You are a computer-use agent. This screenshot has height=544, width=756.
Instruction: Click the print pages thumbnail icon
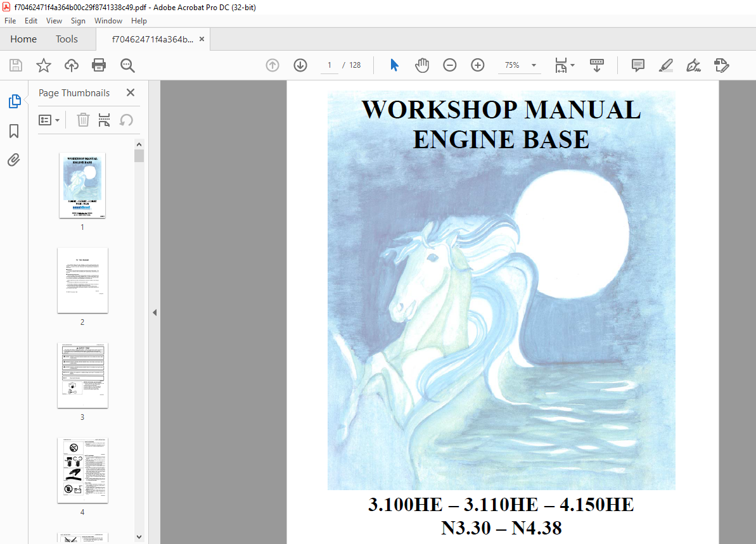[104, 120]
